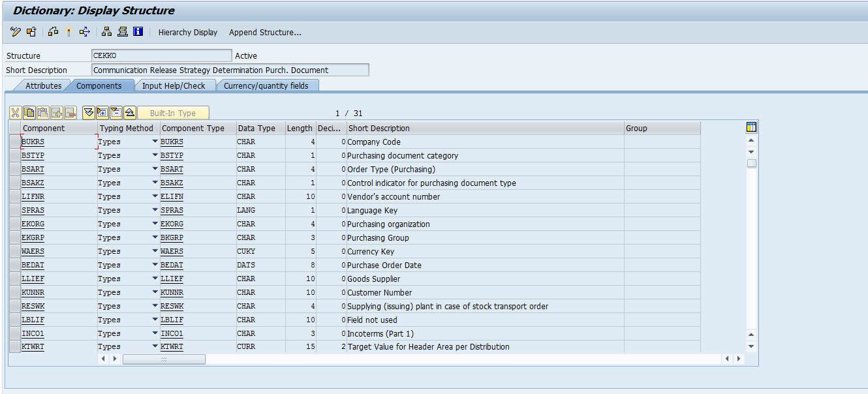The width and height of the screenshot is (868, 394).
Task: Click the Short Description column header
Action: (x=485, y=128)
